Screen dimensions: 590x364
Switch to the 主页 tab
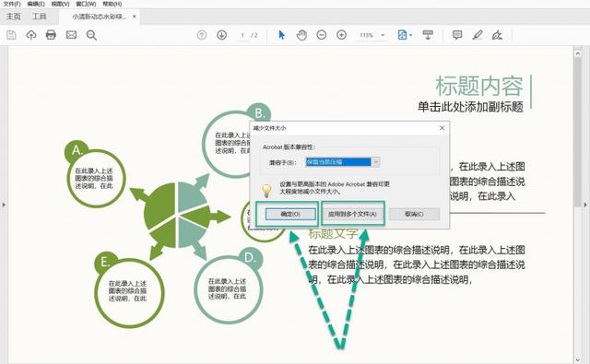[14, 17]
